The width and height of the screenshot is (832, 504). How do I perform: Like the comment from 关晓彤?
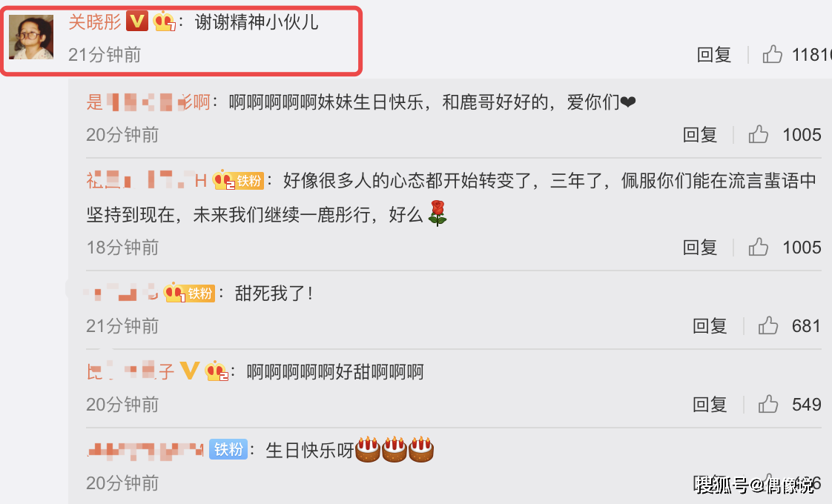pyautogui.click(x=772, y=54)
